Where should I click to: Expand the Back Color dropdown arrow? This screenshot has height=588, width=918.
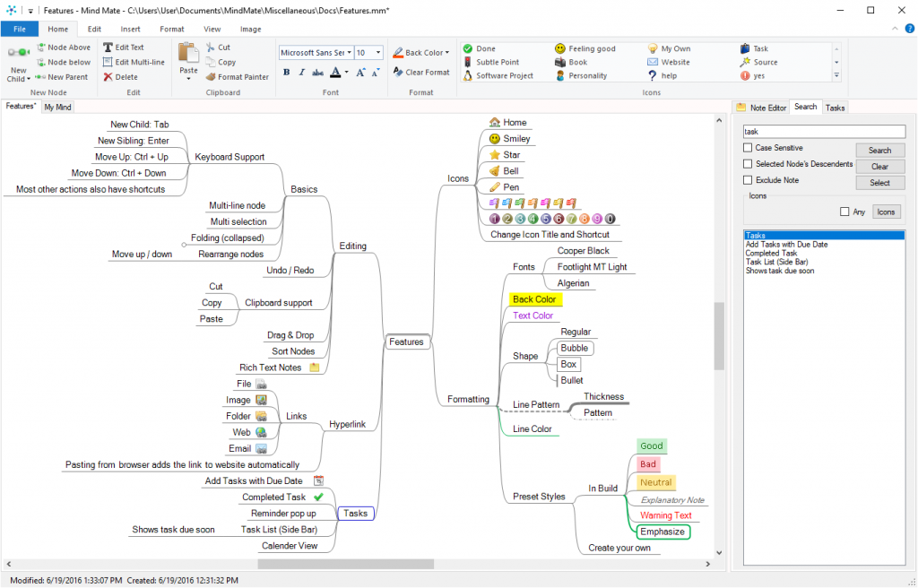447,53
